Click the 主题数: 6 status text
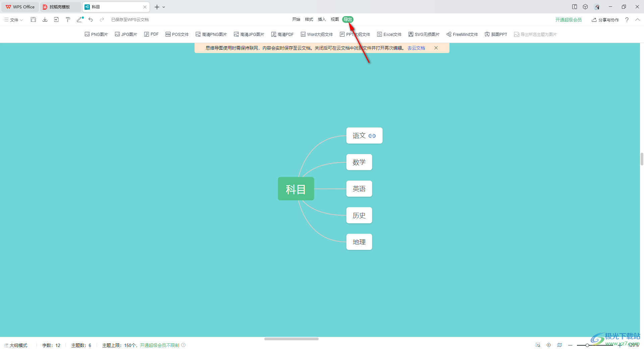This screenshot has width=644, height=349. pos(81,345)
